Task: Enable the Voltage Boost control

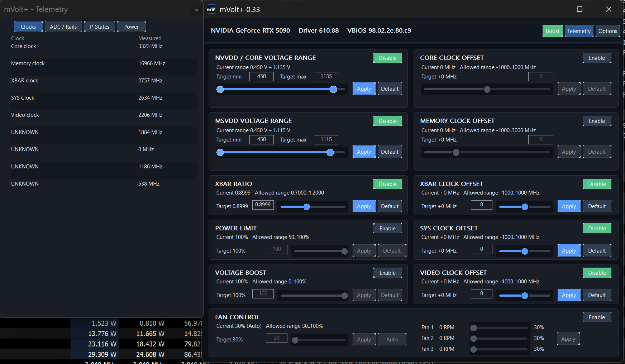Action: (388, 273)
